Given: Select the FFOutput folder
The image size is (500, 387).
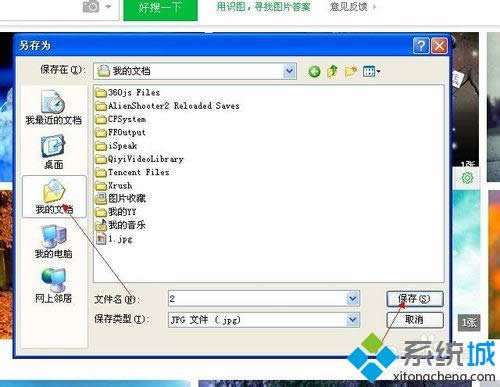Looking at the screenshot, I should 121,132.
